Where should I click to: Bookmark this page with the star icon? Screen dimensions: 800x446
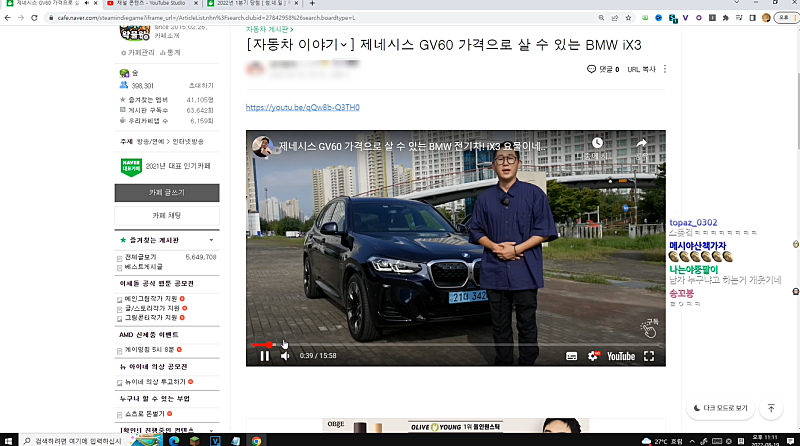pyautogui.click(x=629, y=18)
